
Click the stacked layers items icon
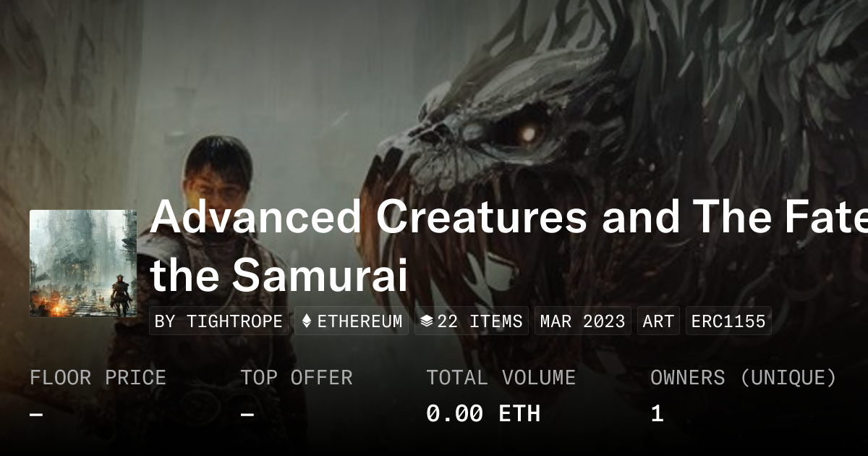[x=427, y=321]
